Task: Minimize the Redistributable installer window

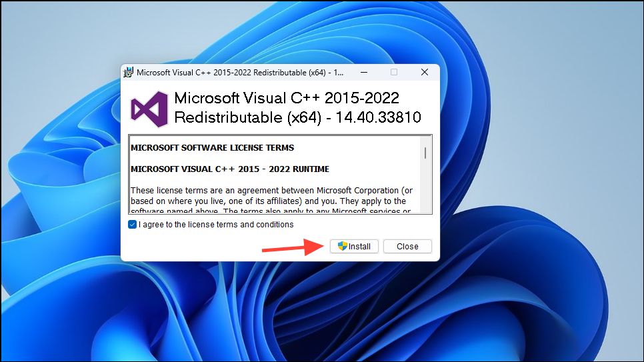Action: [x=364, y=72]
